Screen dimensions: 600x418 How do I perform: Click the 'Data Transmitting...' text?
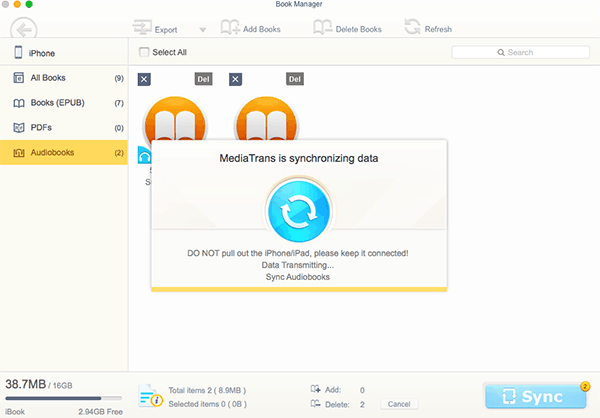[298, 265]
